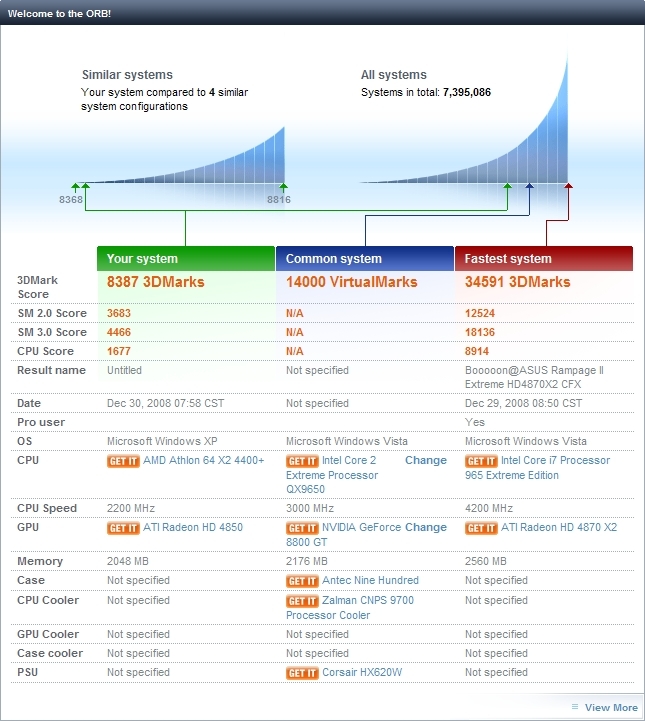
Task: Click date Dec 30, 2008 07:58 CST
Action: coord(165,403)
